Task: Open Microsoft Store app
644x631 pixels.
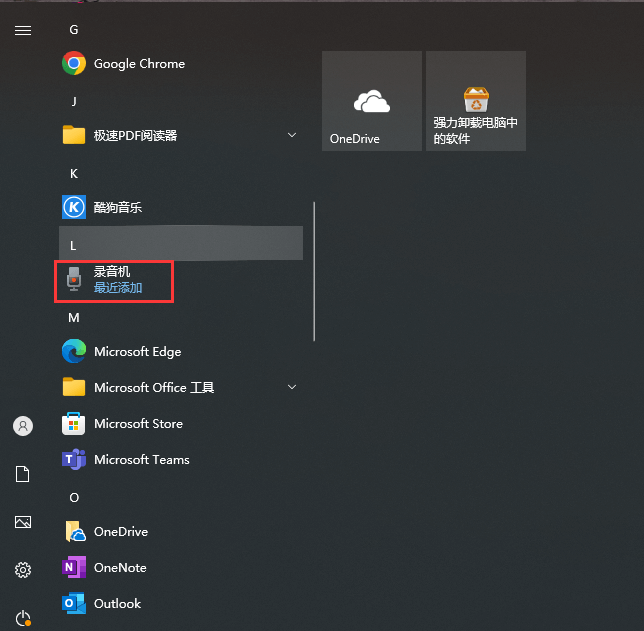Action: [x=137, y=424]
